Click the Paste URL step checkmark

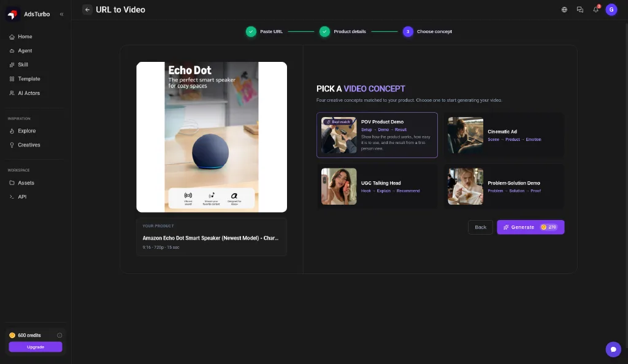pyautogui.click(x=251, y=32)
